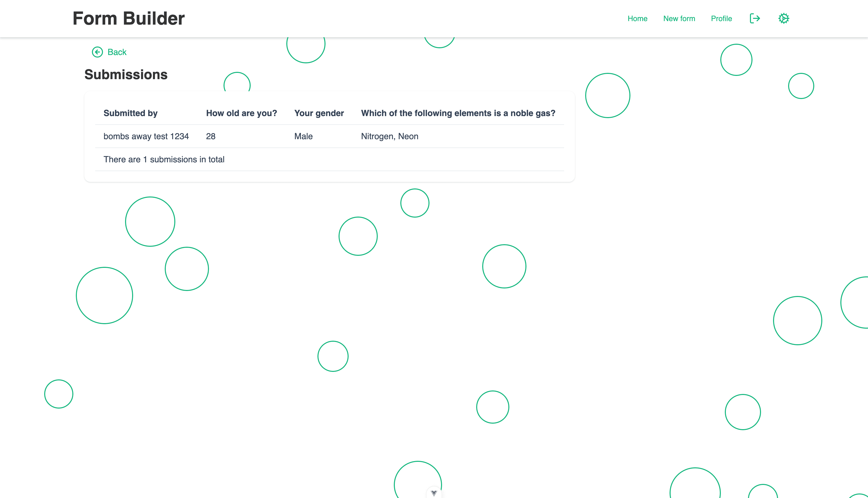The image size is (868, 498).
Task: Go to the Home page
Action: click(x=637, y=19)
